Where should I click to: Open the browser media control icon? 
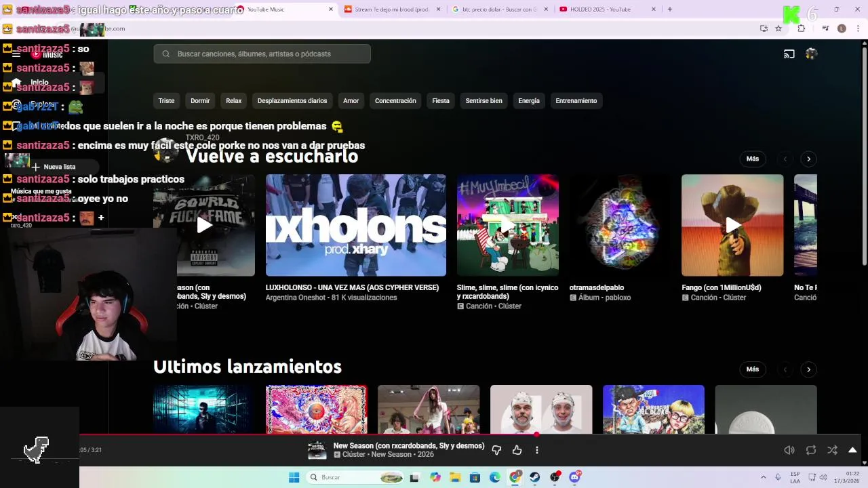click(x=825, y=28)
